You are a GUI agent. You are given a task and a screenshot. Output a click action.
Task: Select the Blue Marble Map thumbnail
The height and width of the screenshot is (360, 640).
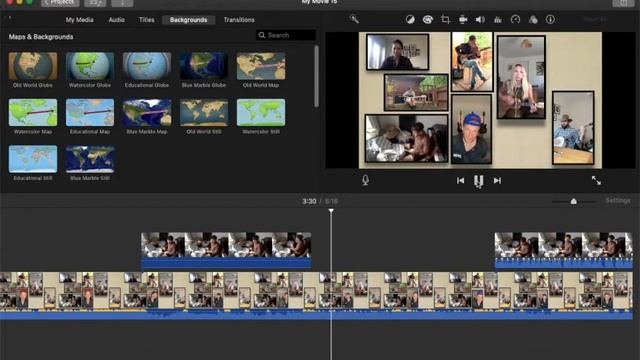pyautogui.click(x=147, y=112)
